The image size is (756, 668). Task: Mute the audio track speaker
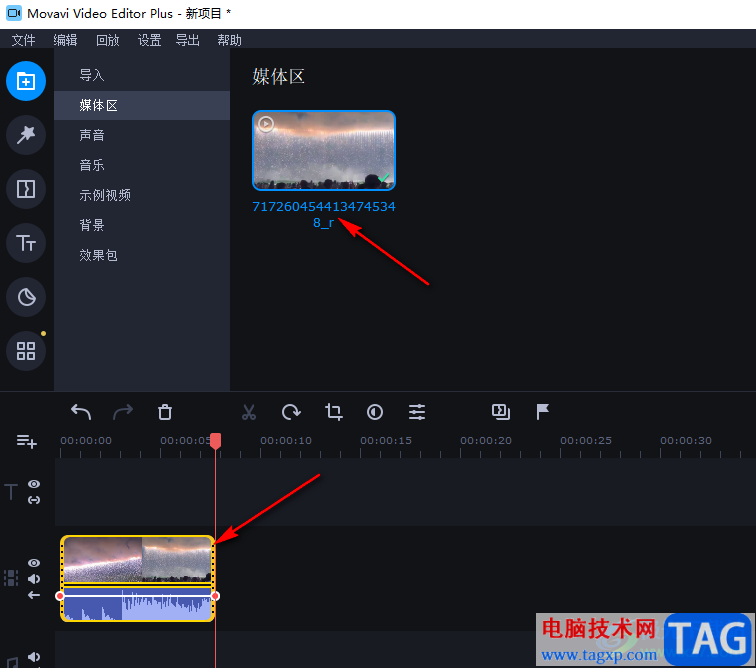(x=34, y=657)
